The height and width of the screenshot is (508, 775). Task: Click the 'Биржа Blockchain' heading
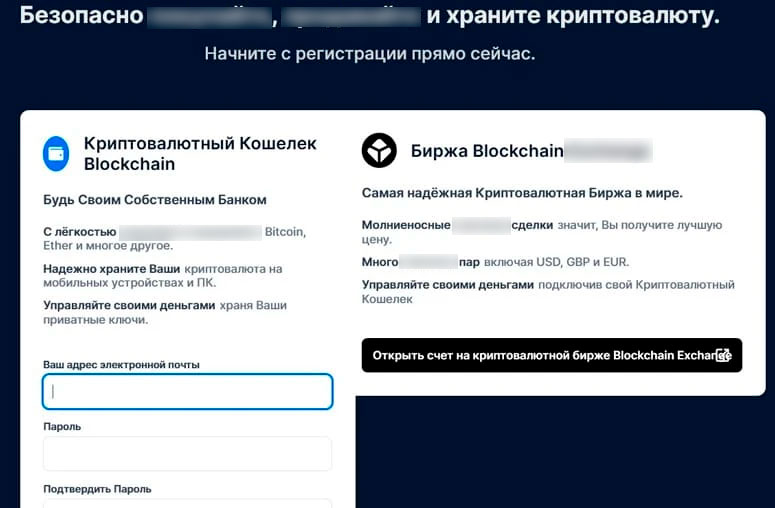coord(487,151)
